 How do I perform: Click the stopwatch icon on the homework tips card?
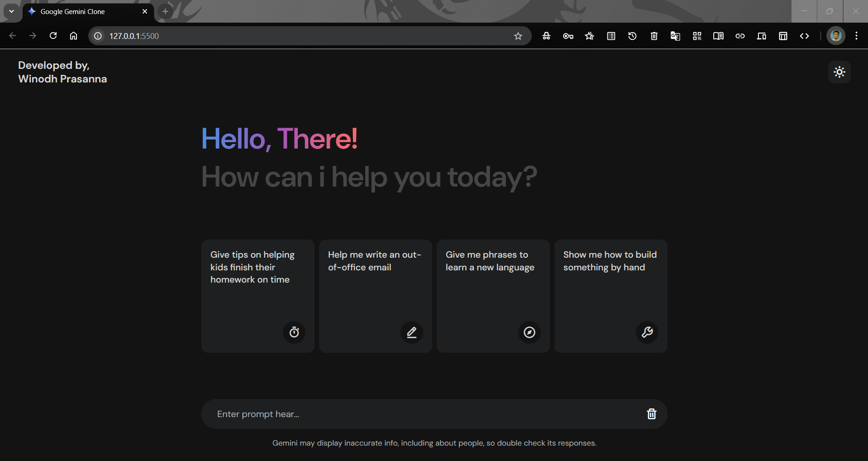click(294, 332)
